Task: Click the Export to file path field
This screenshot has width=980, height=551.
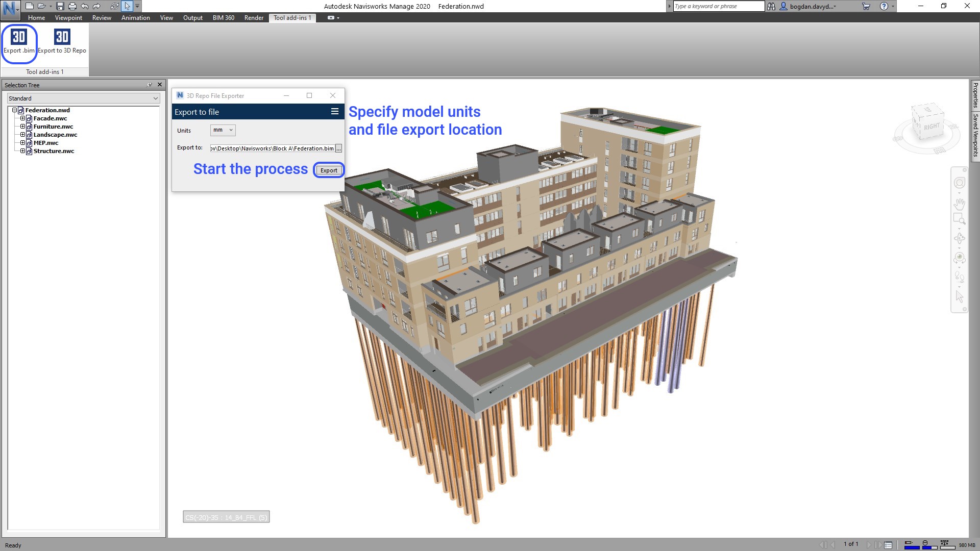Action: click(272, 148)
